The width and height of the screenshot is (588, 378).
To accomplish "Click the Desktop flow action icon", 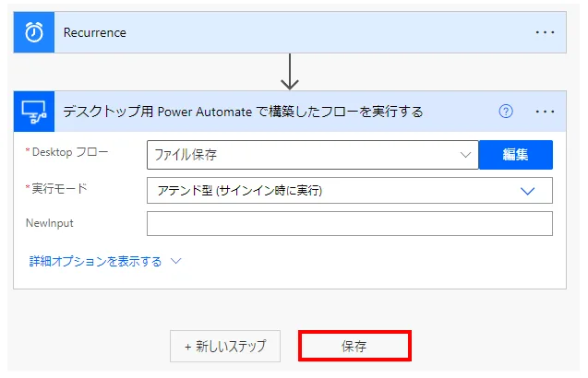I will [x=34, y=112].
